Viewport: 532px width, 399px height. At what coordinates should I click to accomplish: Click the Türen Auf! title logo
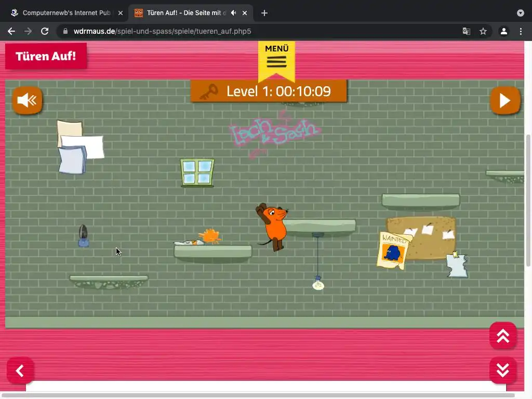point(46,56)
